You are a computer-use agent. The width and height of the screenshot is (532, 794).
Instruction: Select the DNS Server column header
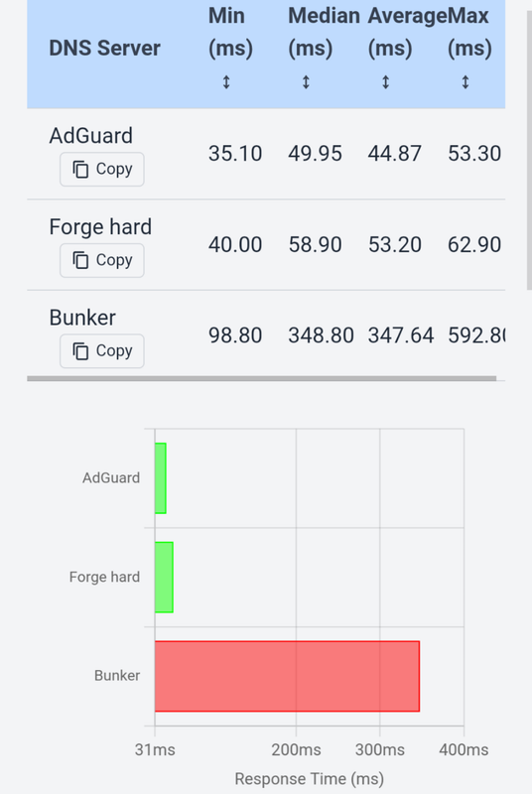(x=105, y=48)
